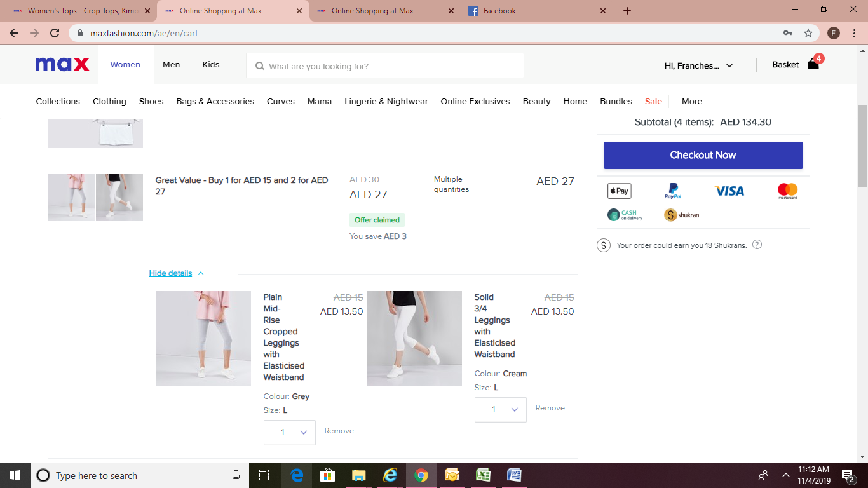Open the Basket bag icon
This screenshot has width=868, height=488.
click(x=813, y=64)
